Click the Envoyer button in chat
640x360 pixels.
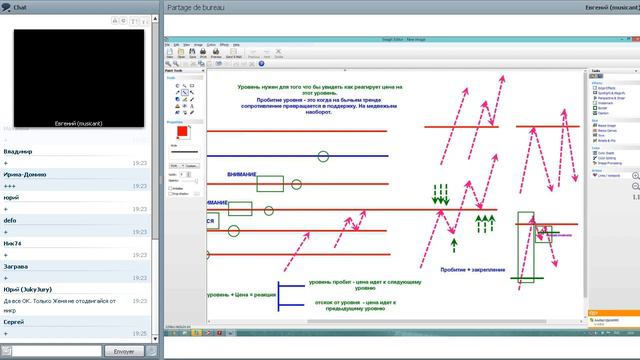124,351
